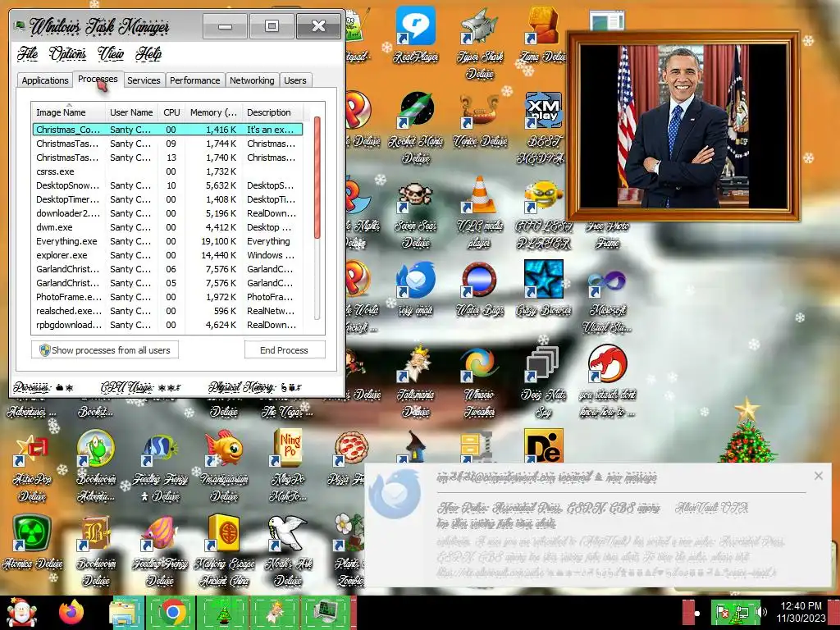This screenshot has height=630, width=840.
Task: Launch AstroPop Deluxe from the desktop
Action: [x=32, y=467]
